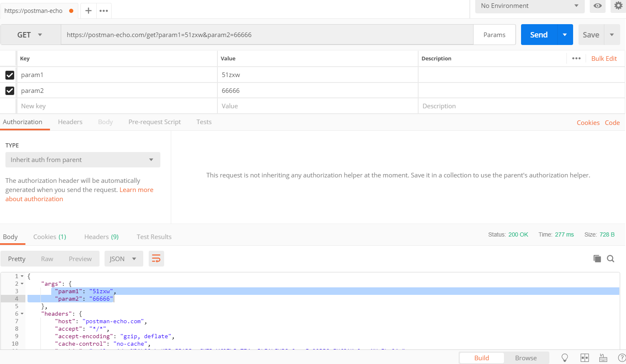Open the Tests request tab

[x=204, y=122]
